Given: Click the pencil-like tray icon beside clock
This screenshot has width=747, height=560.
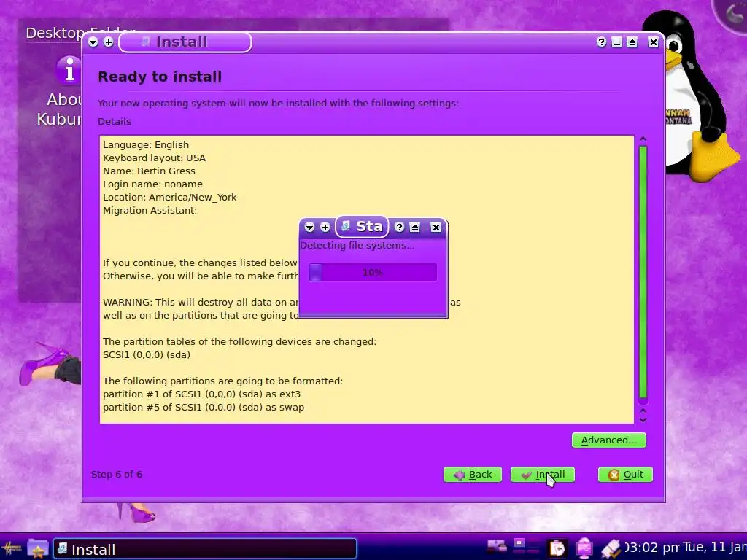Looking at the screenshot, I should click(x=611, y=548).
